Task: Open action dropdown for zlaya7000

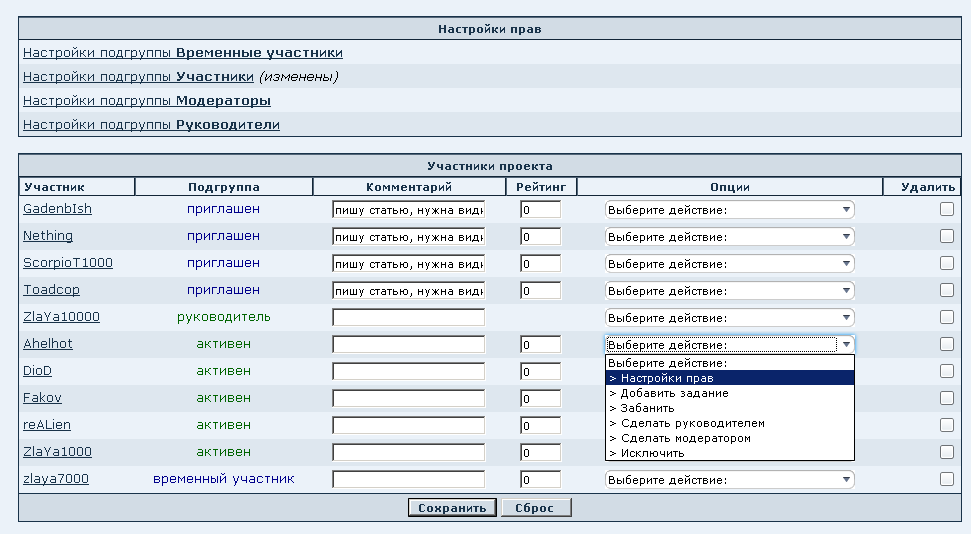Action: 729,479
